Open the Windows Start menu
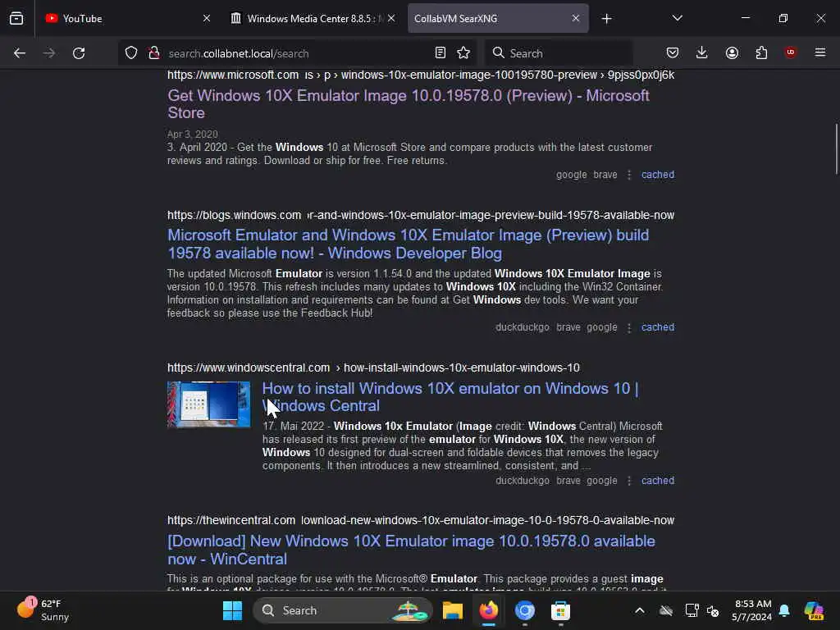This screenshot has height=630, width=840. click(232, 610)
